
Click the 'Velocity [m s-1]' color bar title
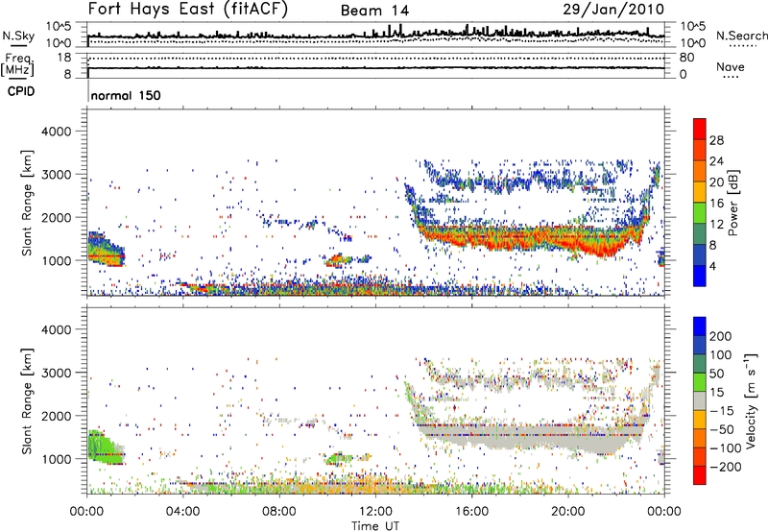(751, 400)
